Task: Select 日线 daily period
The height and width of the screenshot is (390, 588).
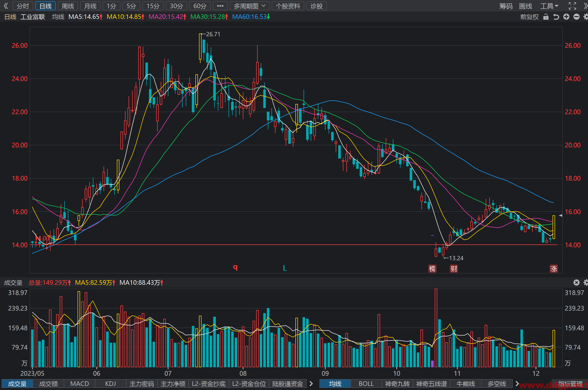Action: tap(45, 6)
